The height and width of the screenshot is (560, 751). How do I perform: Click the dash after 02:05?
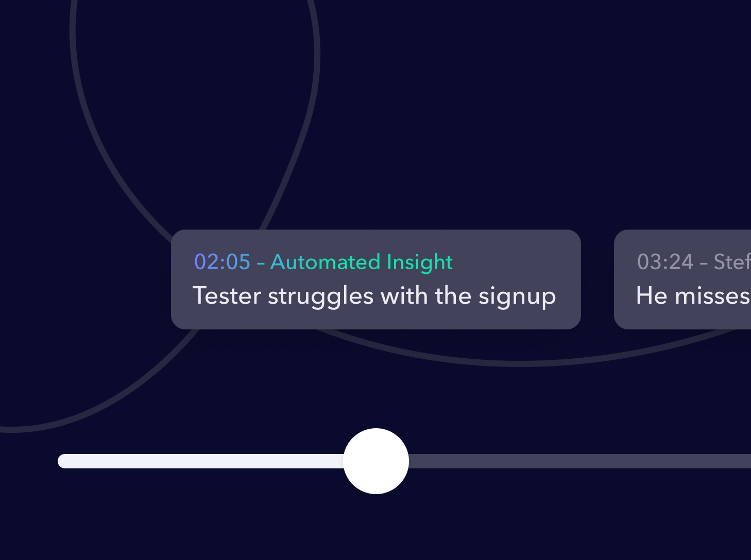click(x=261, y=263)
